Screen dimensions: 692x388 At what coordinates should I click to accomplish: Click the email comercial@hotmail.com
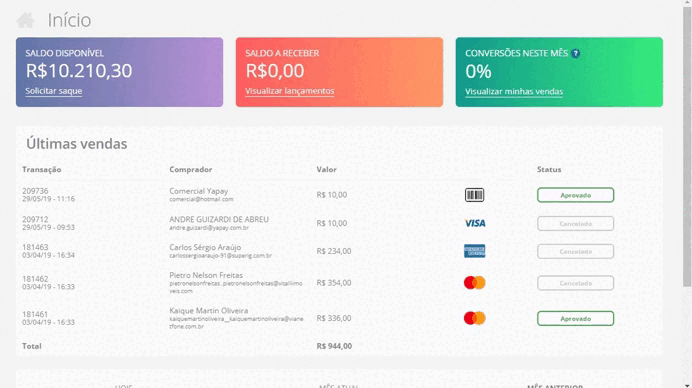tap(201, 200)
